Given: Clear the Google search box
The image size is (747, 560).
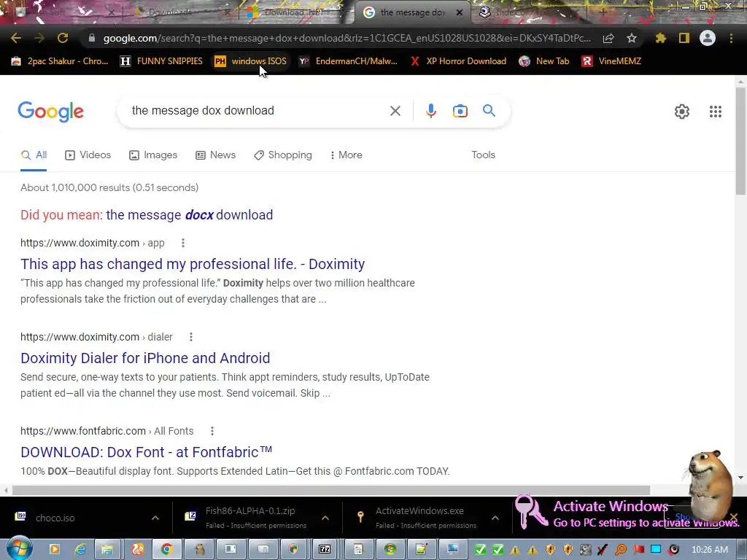Looking at the screenshot, I should coord(395,111).
